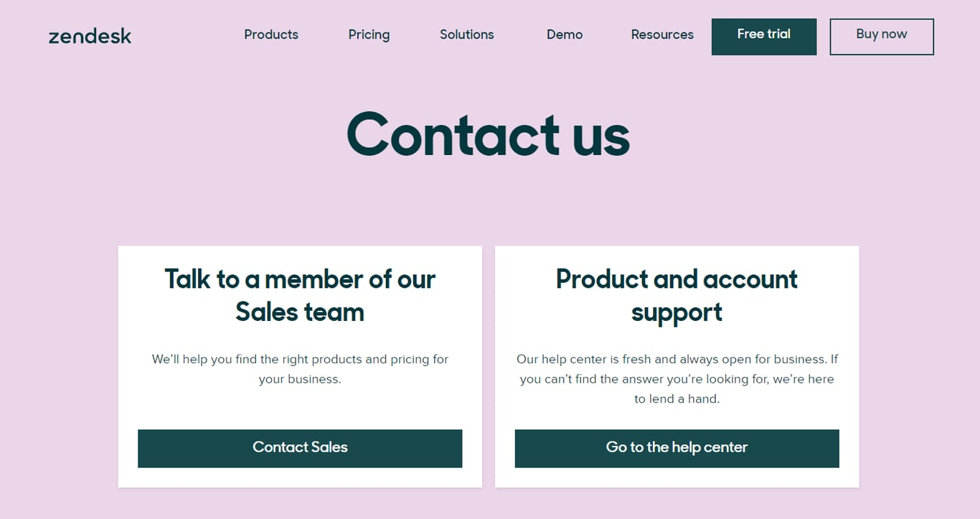This screenshot has height=519, width=980.
Task: Select Demo in the navigation bar
Action: [x=565, y=34]
